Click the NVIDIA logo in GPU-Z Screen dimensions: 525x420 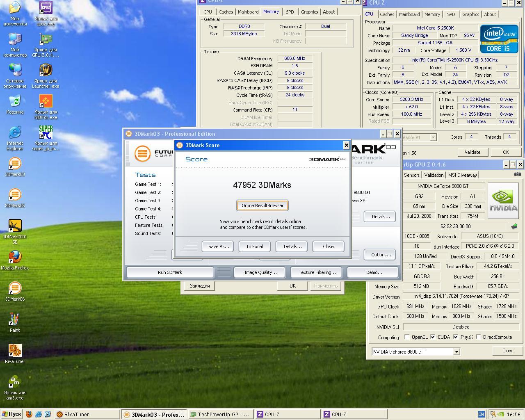coord(504,201)
